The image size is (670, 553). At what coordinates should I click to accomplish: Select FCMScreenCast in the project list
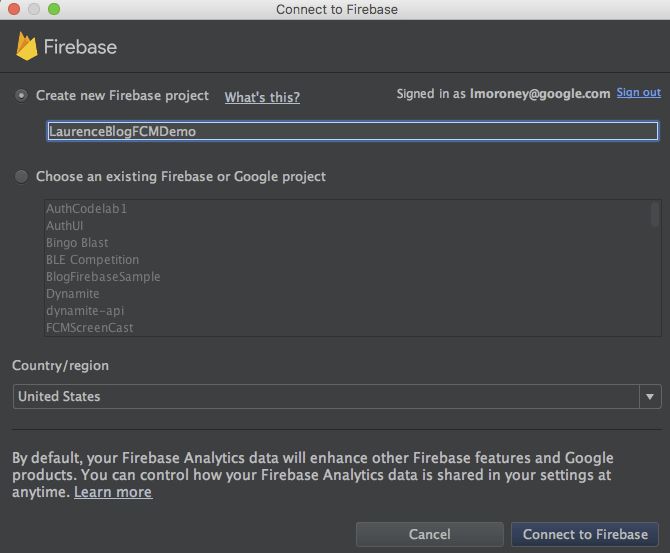89,328
